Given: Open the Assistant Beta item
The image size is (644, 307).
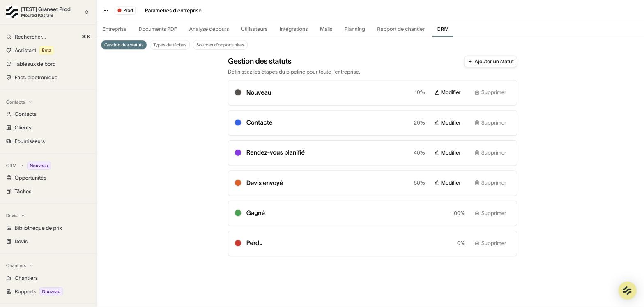Looking at the screenshot, I should tap(48, 51).
